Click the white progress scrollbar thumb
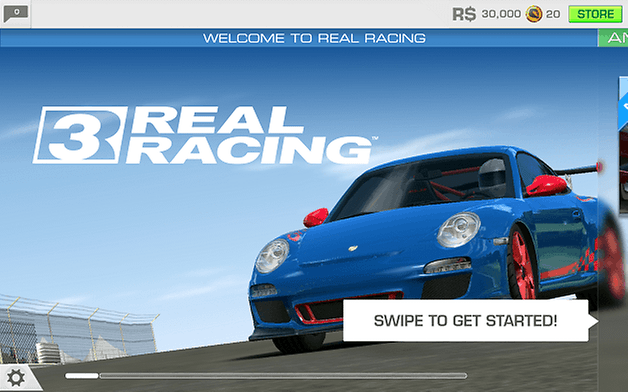 tap(82, 376)
